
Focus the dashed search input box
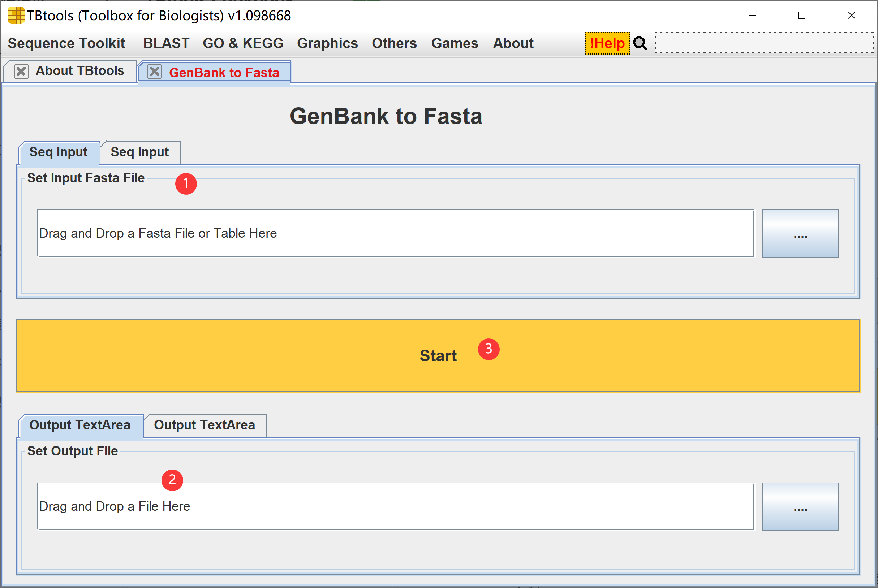pyautogui.click(x=764, y=43)
